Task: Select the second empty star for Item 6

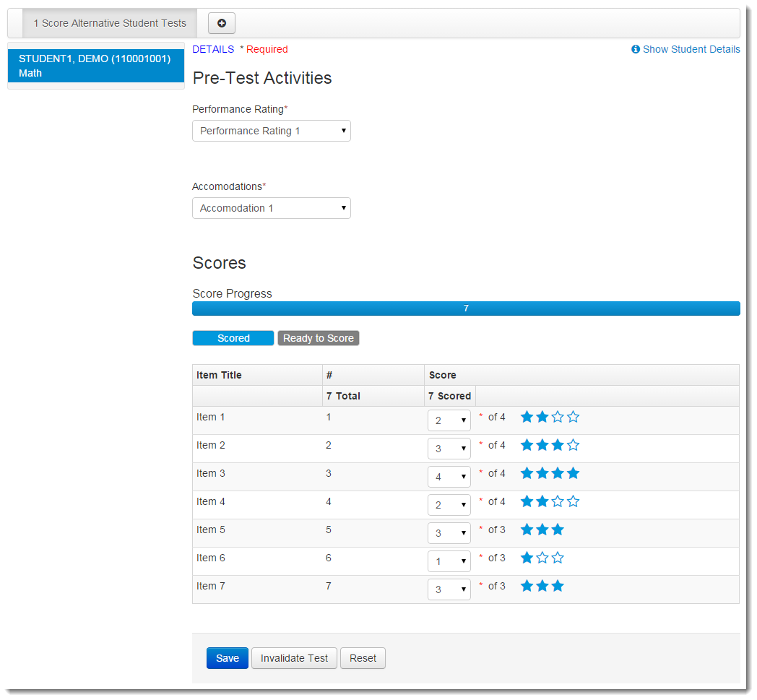Action: coord(542,557)
